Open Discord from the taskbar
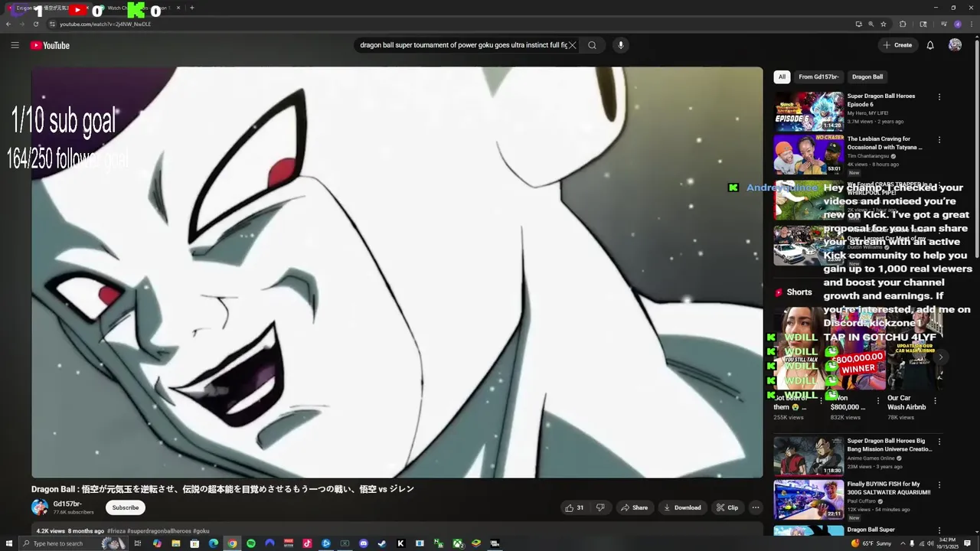The height and width of the screenshot is (551, 980). tap(364, 543)
